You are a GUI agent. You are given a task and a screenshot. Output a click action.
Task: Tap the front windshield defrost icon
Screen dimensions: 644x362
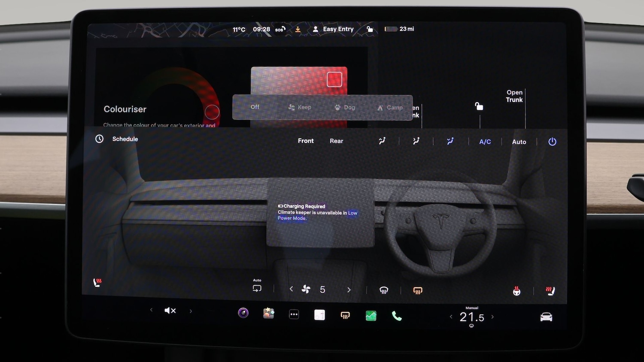click(x=384, y=290)
